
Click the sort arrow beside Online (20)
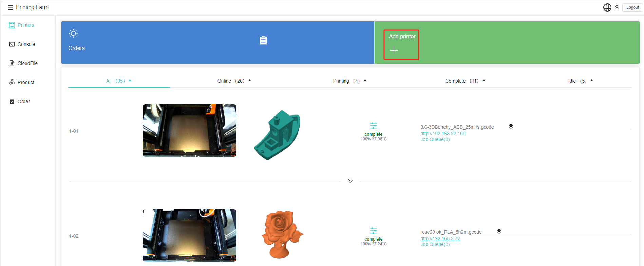click(x=250, y=81)
